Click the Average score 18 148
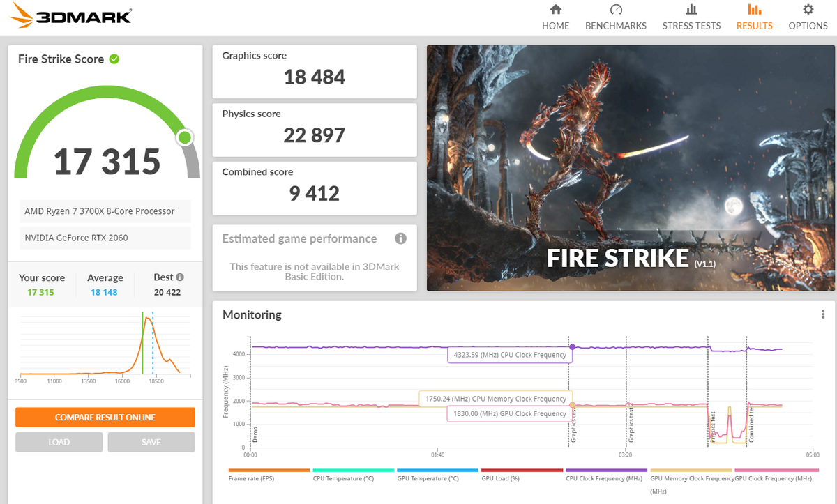 point(104,292)
